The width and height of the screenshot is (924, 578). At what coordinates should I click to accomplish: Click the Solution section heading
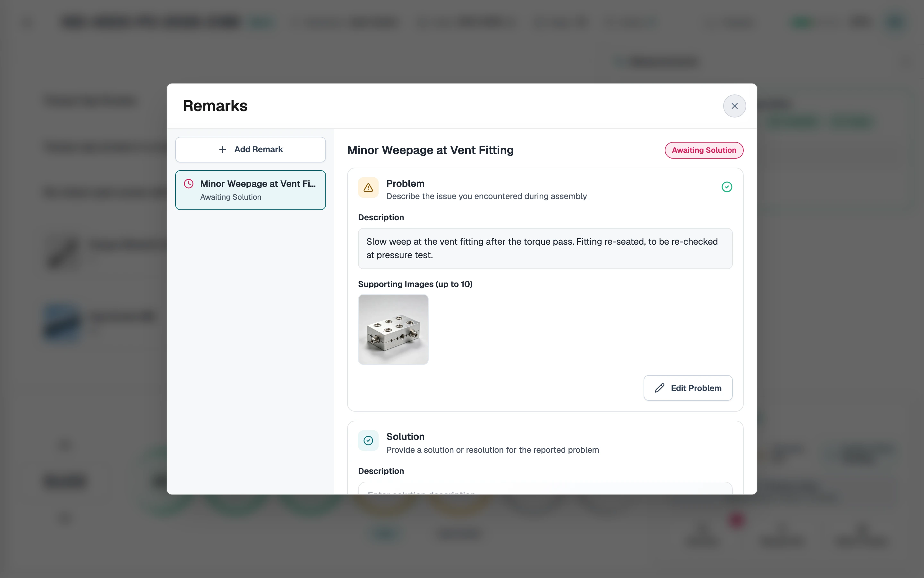pyautogui.click(x=405, y=437)
